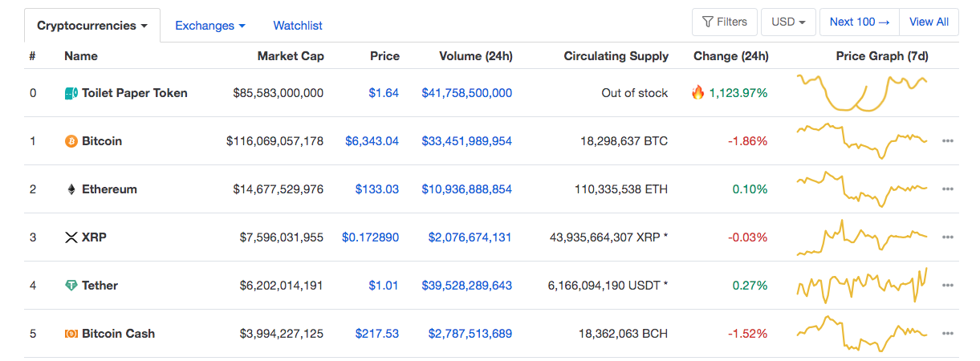The image size is (980, 361).
Task: Sort by the Volume (24h) column header
Action: [476, 56]
